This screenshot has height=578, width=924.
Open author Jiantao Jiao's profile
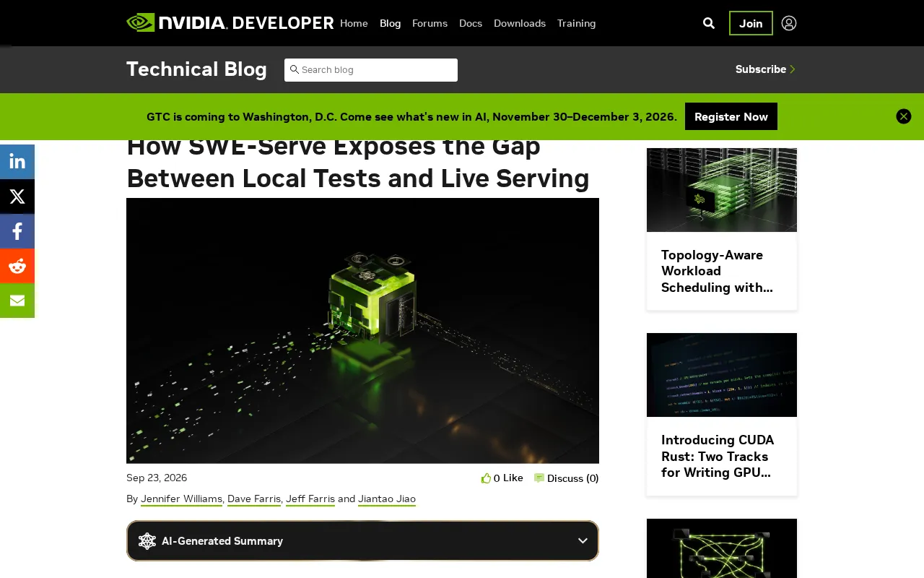click(x=387, y=499)
